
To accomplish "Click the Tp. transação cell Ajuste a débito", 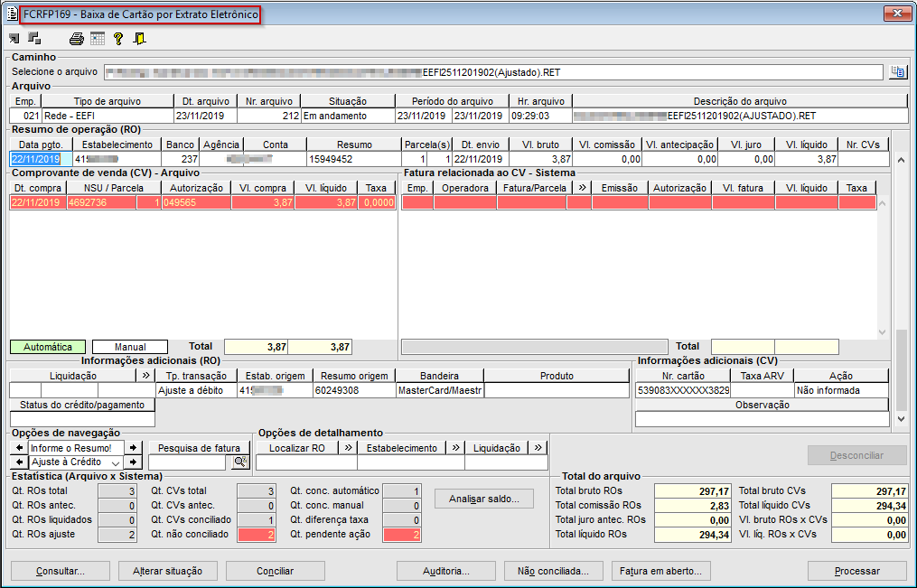I will pyautogui.click(x=196, y=390).
